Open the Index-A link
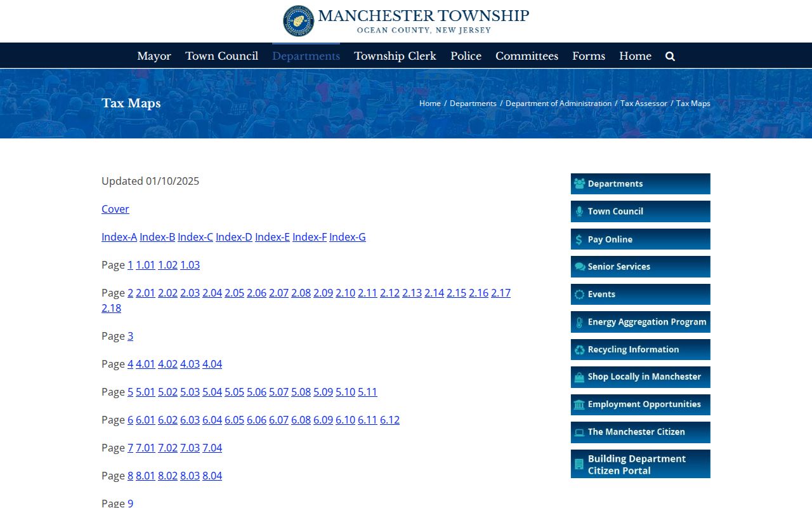The width and height of the screenshot is (812, 508). tap(119, 237)
